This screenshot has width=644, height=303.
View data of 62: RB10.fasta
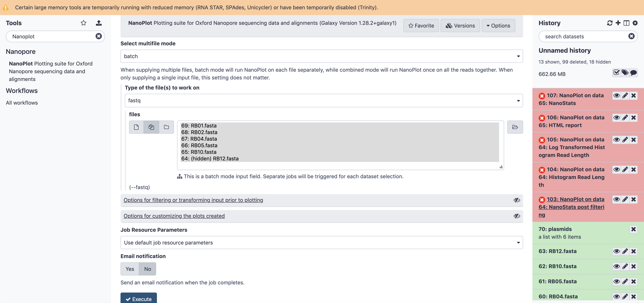point(616,266)
